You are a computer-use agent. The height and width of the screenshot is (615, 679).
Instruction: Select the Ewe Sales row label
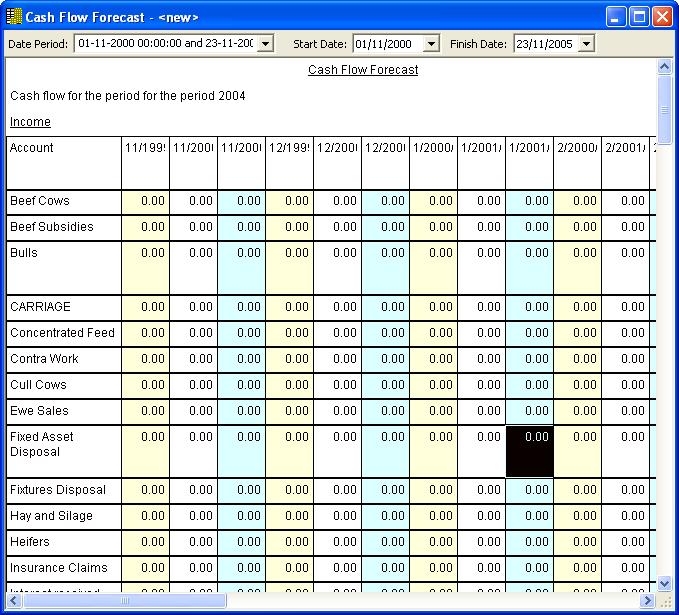tap(64, 411)
